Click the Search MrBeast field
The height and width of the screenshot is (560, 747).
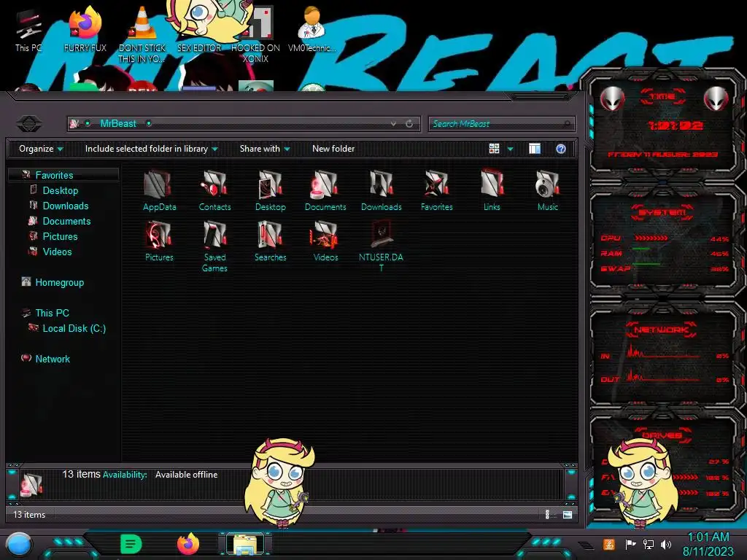click(x=501, y=124)
